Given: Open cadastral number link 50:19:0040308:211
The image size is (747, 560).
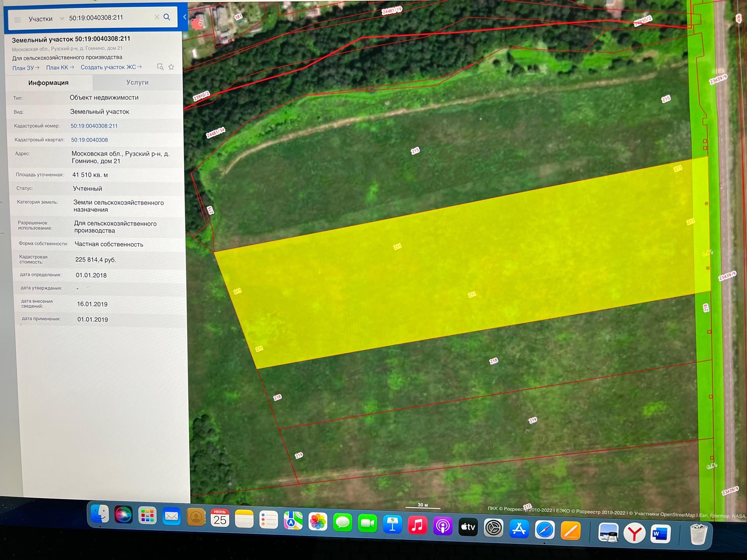Looking at the screenshot, I should point(94,126).
